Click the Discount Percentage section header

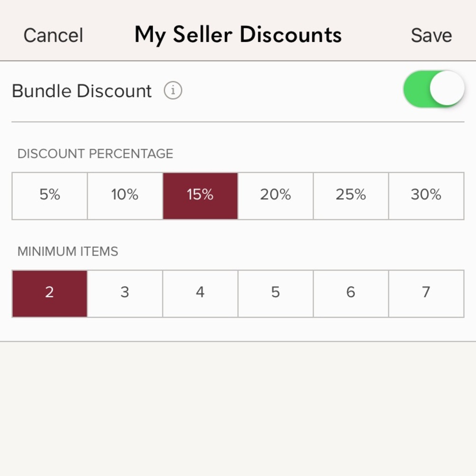[x=95, y=153]
